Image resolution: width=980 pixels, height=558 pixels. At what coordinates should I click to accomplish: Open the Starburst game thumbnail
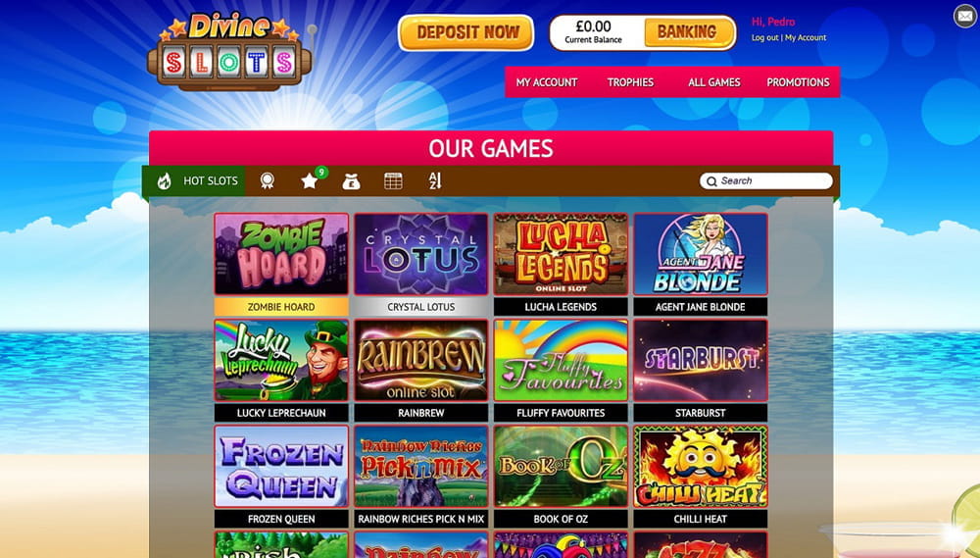[x=701, y=360]
